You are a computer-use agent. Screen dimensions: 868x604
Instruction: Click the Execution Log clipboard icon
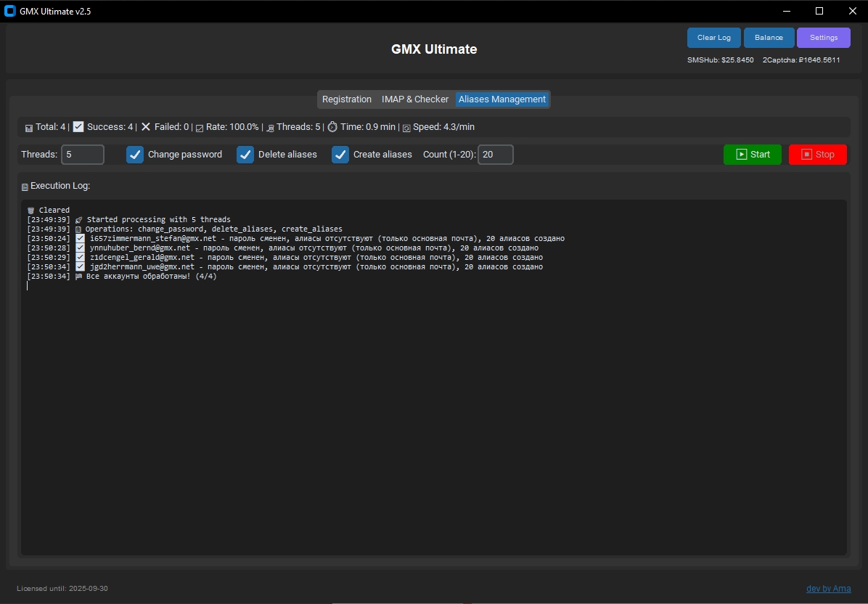pos(25,187)
